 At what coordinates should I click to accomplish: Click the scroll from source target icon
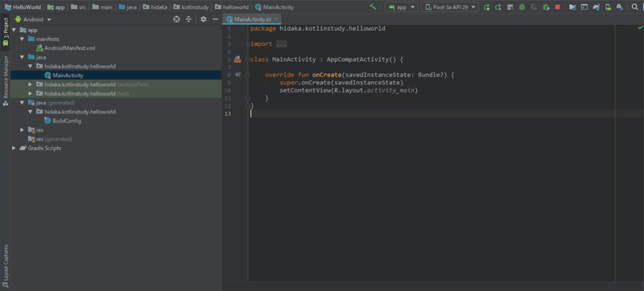[176, 19]
